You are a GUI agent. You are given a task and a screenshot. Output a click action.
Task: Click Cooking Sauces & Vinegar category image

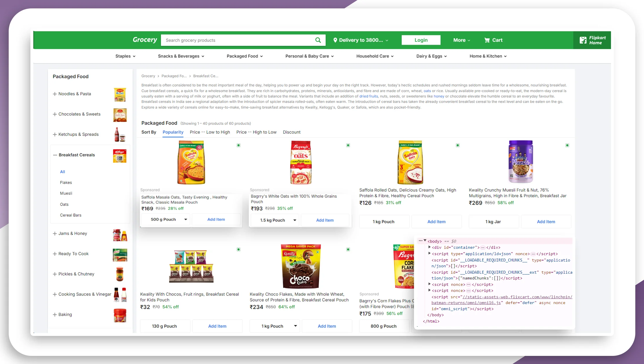[x=120, y=295]
